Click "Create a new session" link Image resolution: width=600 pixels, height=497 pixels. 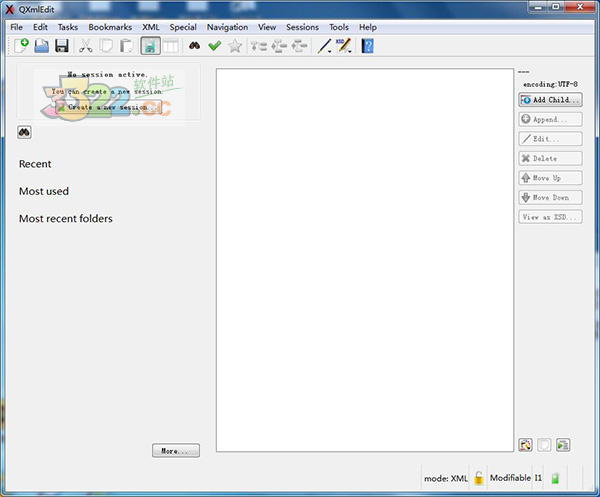pyautogui.click(x=108, y=106)
